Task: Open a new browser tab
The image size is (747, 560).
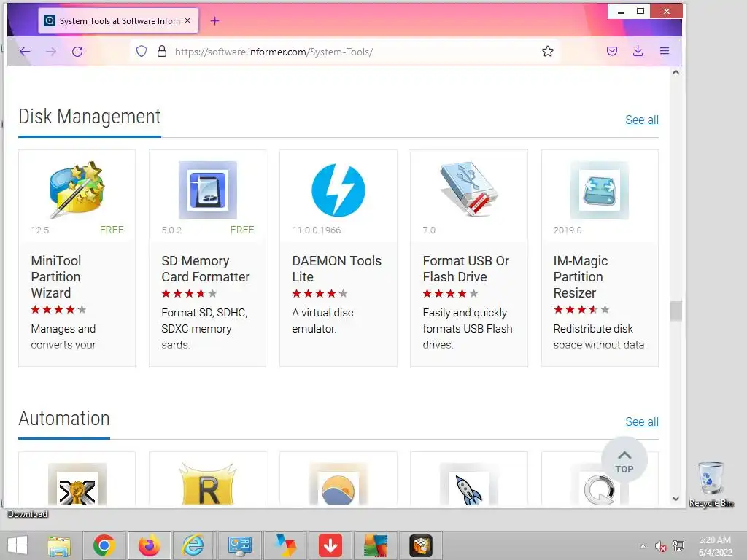Action: click(x=215, y=21)
